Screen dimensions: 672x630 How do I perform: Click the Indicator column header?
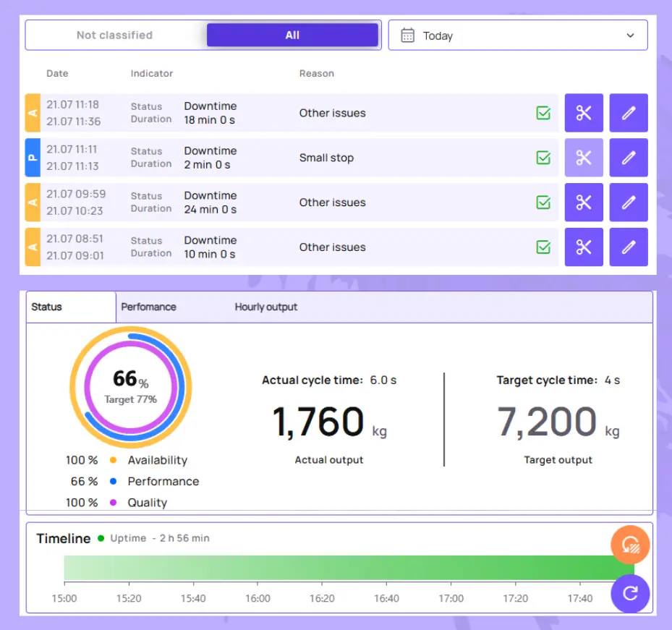coord(152,73)
